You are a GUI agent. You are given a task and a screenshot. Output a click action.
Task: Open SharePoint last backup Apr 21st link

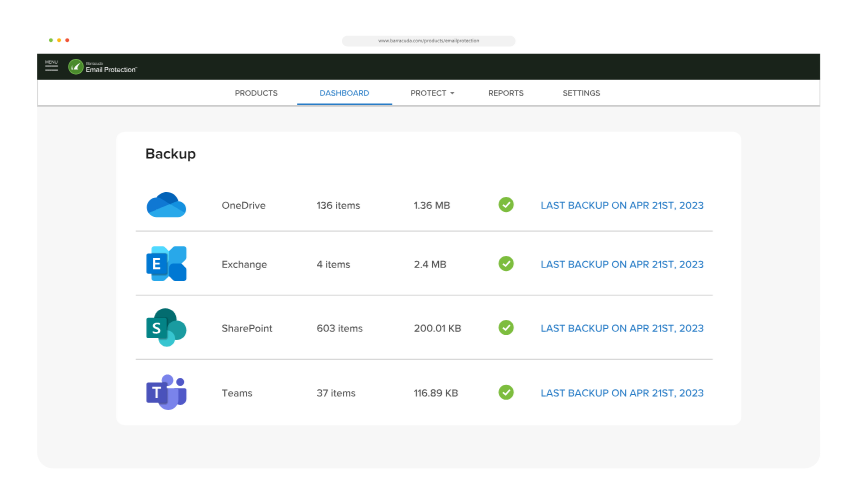click(622, 328)
